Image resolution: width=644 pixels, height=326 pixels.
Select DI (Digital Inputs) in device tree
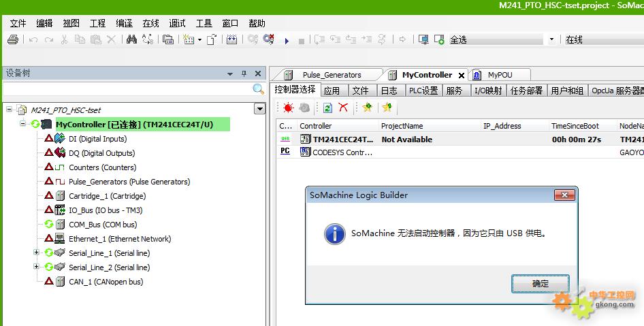pyautogui.click(x=98, y=139)
